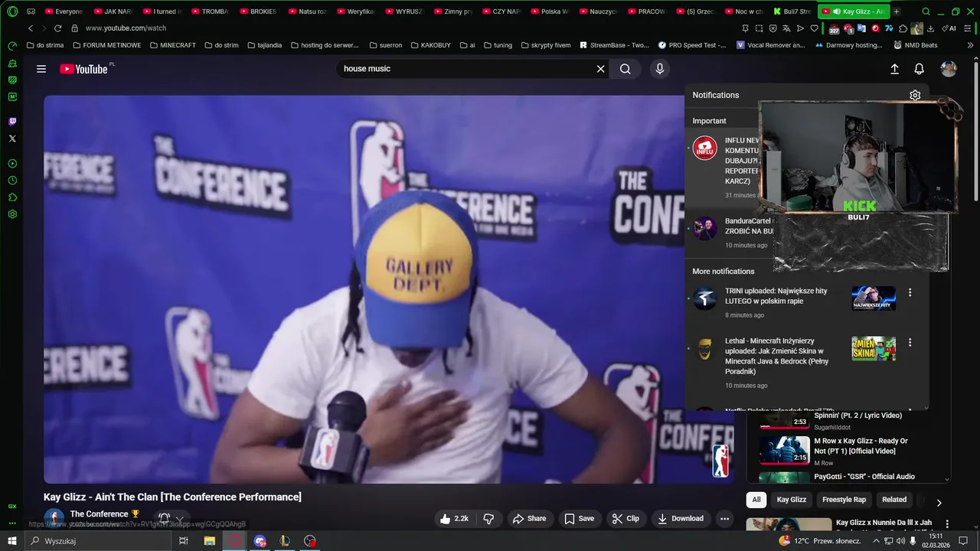The height and width of the screenshot is (551, 980).
Task: Open the 'FORUM METINOWE' bookmarks folder
Action: click(x=106, y=45)
